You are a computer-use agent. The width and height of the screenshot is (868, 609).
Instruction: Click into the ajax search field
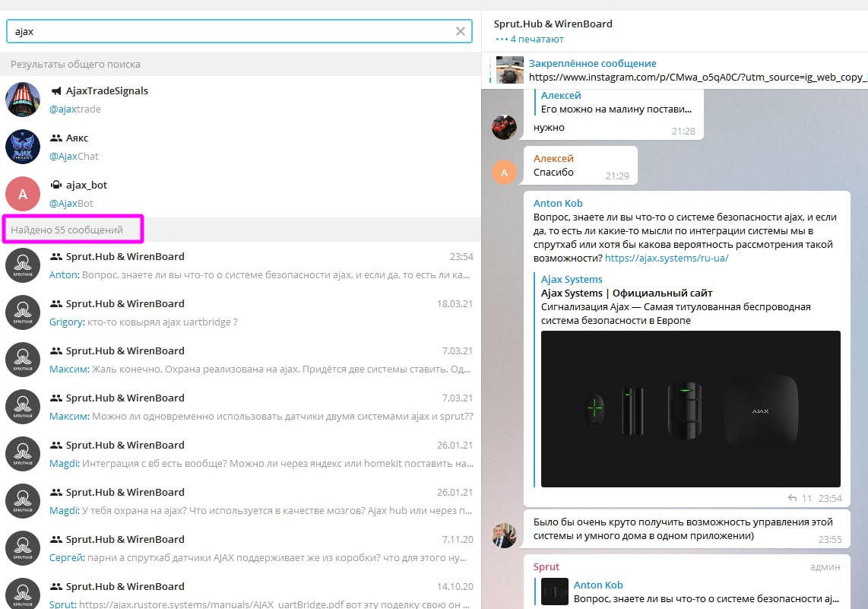click(239, 32)
